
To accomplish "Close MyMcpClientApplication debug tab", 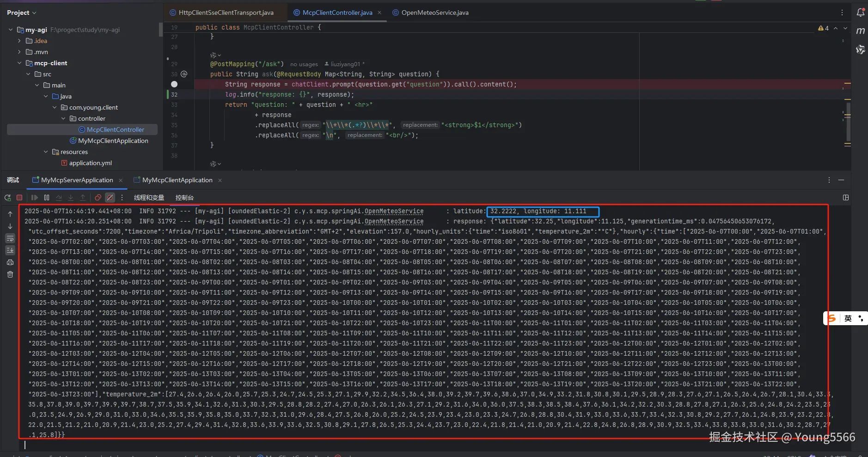I will [220, 180].
